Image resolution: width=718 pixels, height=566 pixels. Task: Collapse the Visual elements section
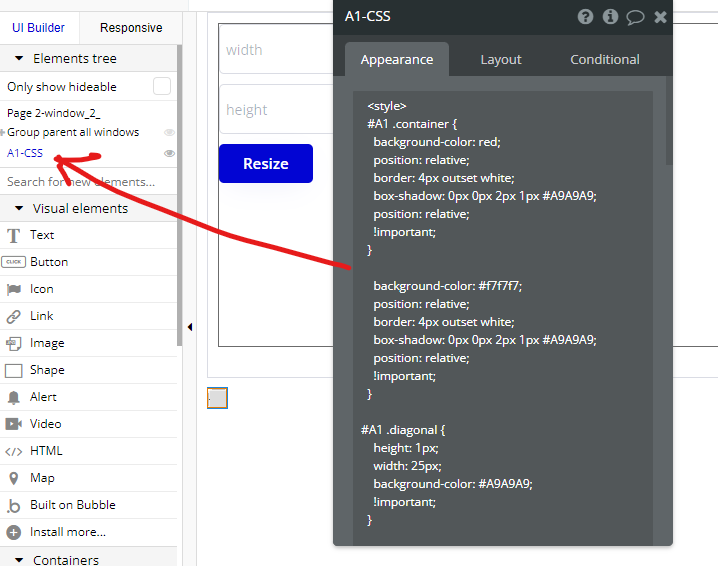[19, 208]
